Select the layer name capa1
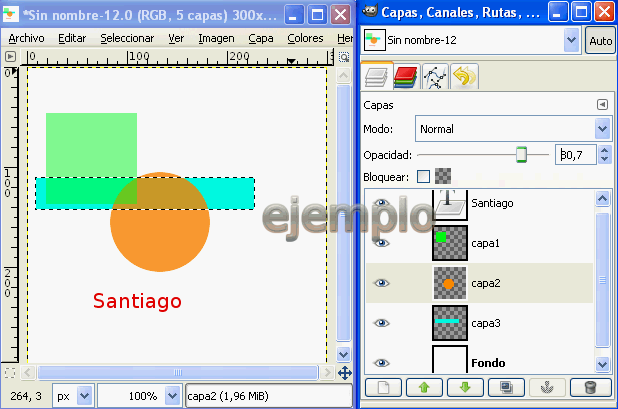The width and height of the screenshot is (618, 409). (485, 244)
